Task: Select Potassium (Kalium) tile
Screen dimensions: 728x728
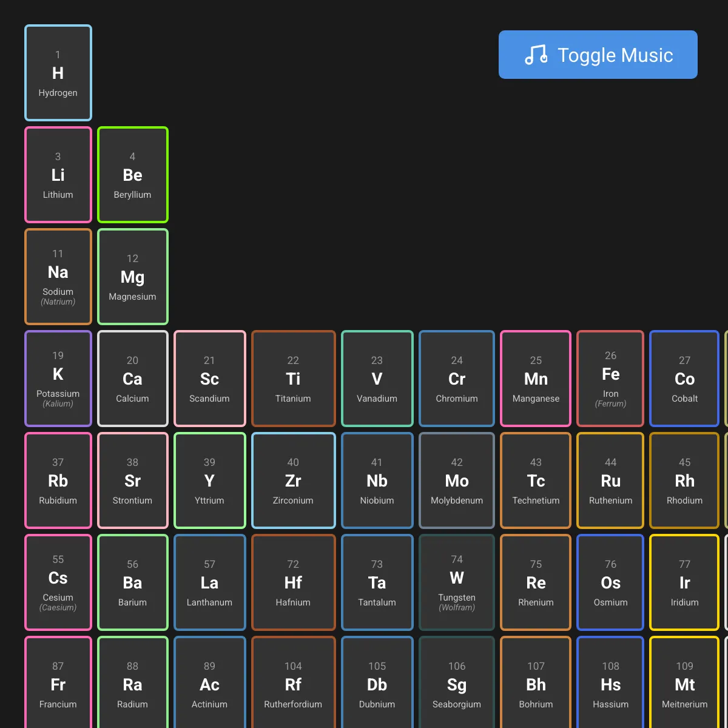Action: 58,379
